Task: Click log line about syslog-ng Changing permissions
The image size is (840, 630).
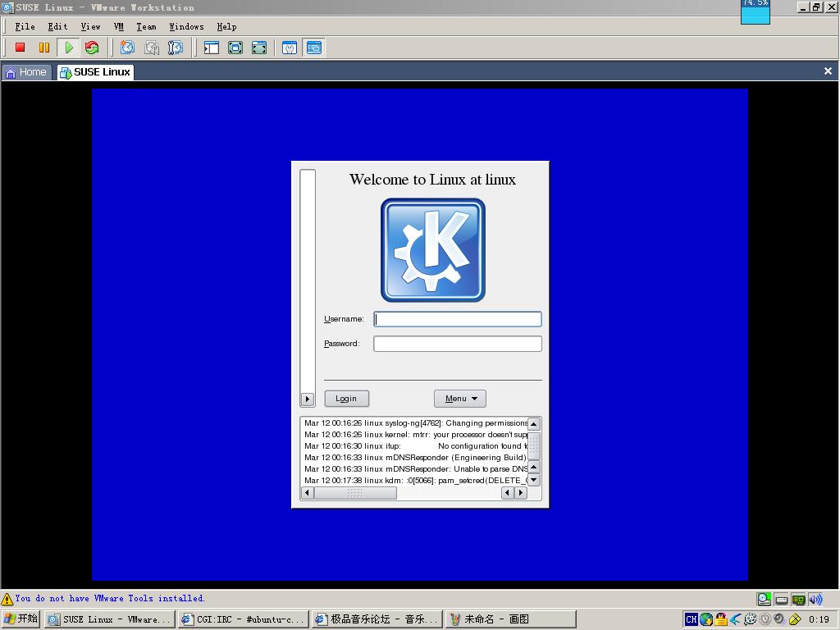Action: point(416,423)
